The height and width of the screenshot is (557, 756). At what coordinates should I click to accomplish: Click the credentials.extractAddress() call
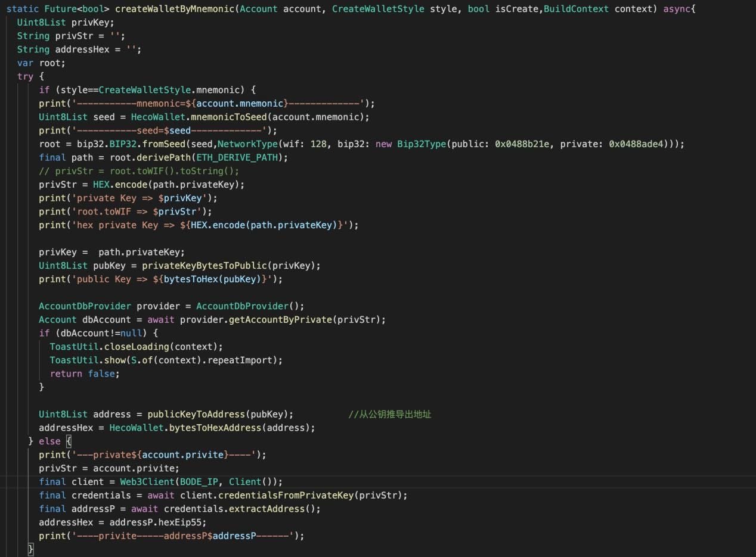242,508
